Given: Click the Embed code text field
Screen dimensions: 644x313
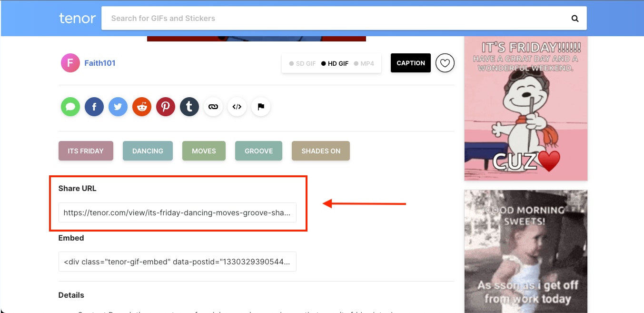Looking at the screenshot, I should pyautogui.click(x=178, y=262).
